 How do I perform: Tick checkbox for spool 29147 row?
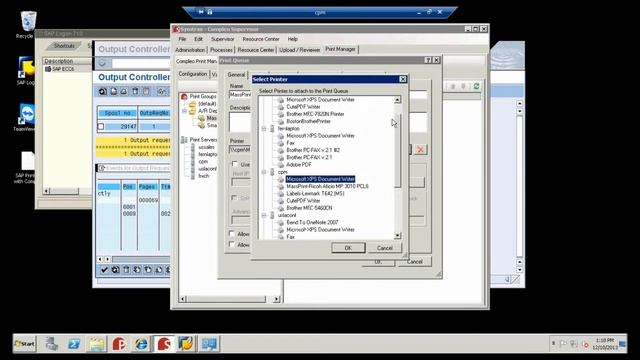point(101,127)
